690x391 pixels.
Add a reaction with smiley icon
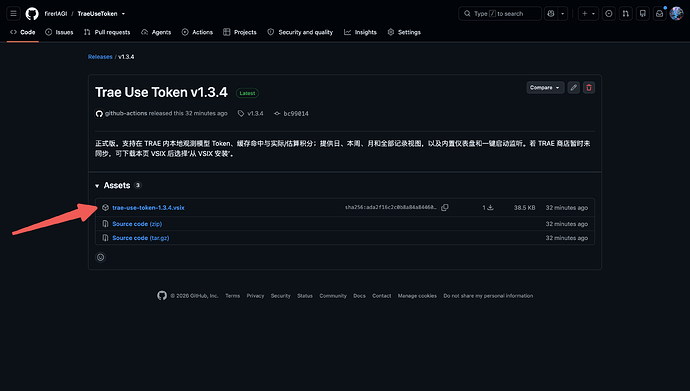[x=100, y=257]
